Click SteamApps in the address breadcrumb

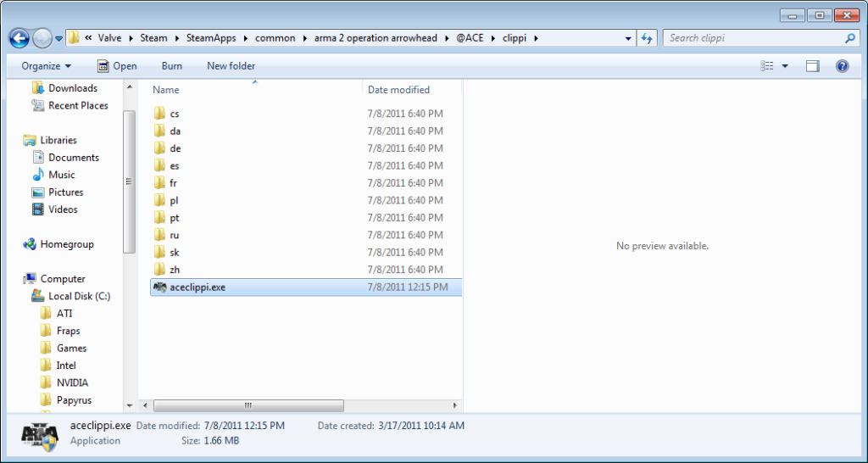(x=211, y=38)
